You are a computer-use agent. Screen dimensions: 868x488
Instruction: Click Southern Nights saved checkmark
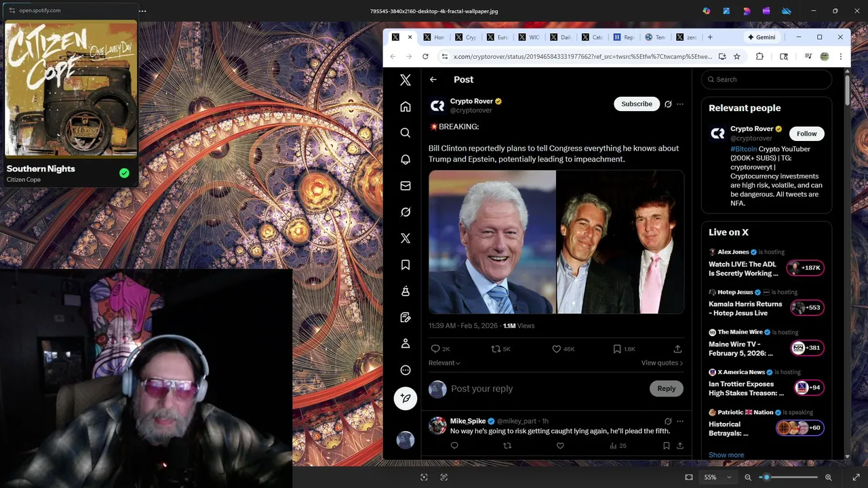(124, 173)
